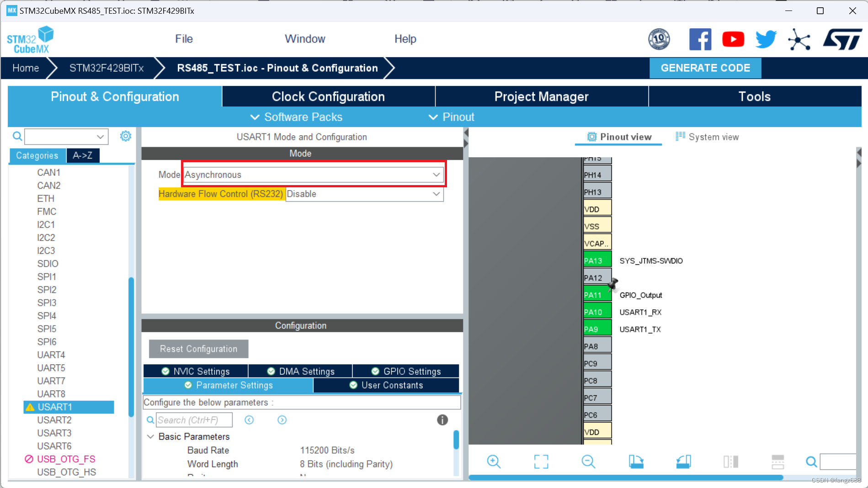Image resolution: width=868 pixels, height=488 pixels.
Task: Click the horizontal split layout icon
Action: [777, 461]
